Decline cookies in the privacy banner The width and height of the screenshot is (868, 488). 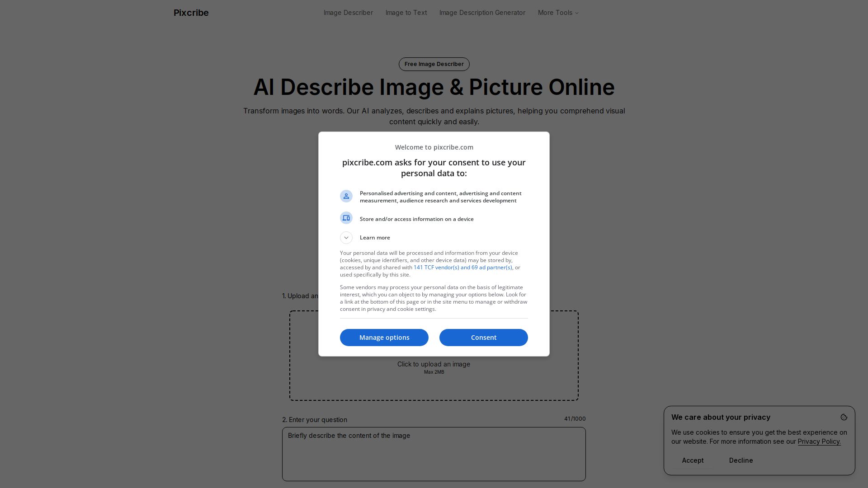pos(741,460)
